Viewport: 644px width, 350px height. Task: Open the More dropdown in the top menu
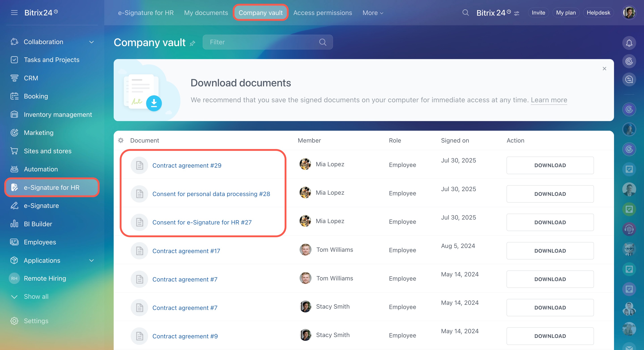coord(373,13)
